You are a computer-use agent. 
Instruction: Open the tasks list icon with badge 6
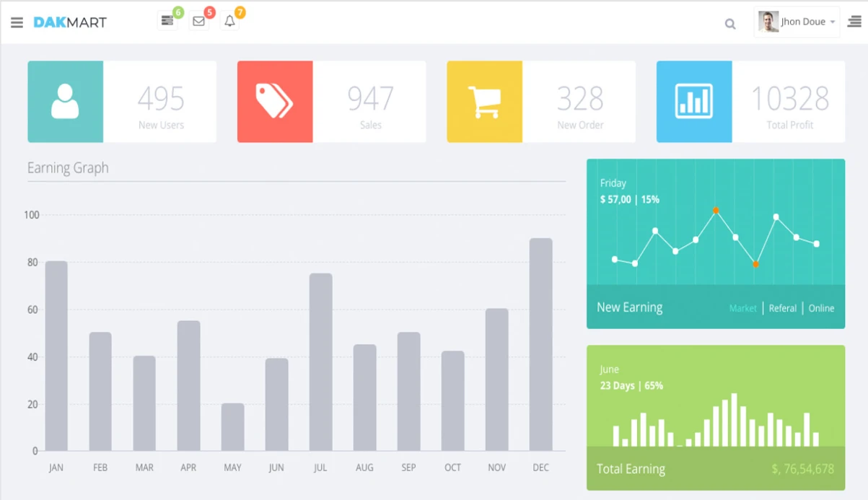pos(167,22)
